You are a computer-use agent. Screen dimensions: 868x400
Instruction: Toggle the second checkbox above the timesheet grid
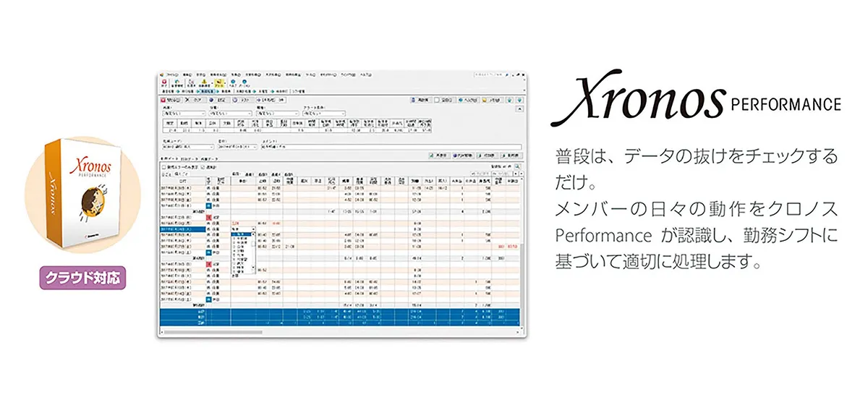click(x=203, y=167)
